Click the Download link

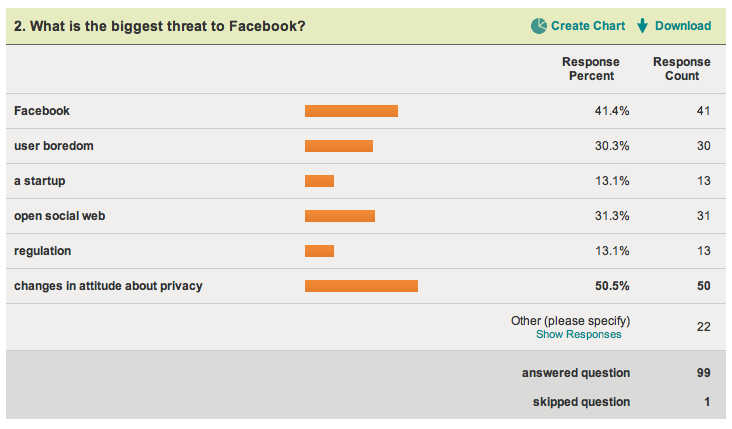coord(683,26)
